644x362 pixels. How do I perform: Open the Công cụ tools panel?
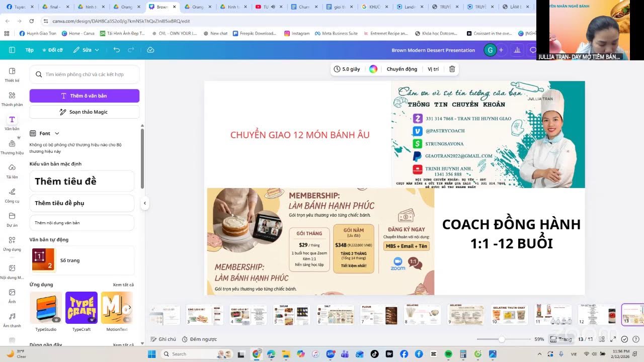12,195
